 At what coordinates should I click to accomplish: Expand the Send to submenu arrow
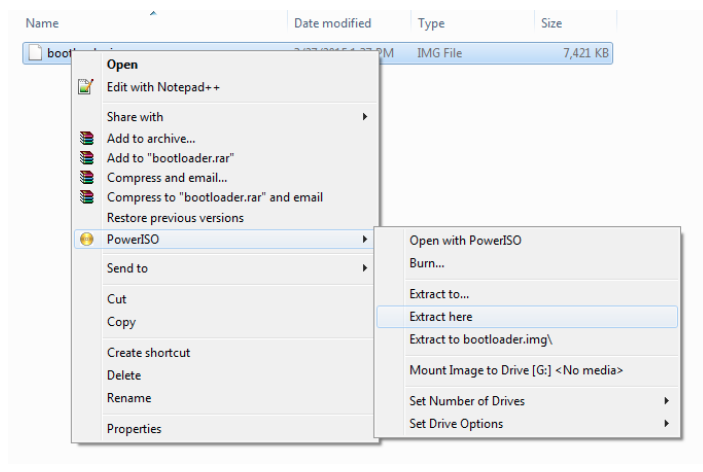[x=365, y=268]
